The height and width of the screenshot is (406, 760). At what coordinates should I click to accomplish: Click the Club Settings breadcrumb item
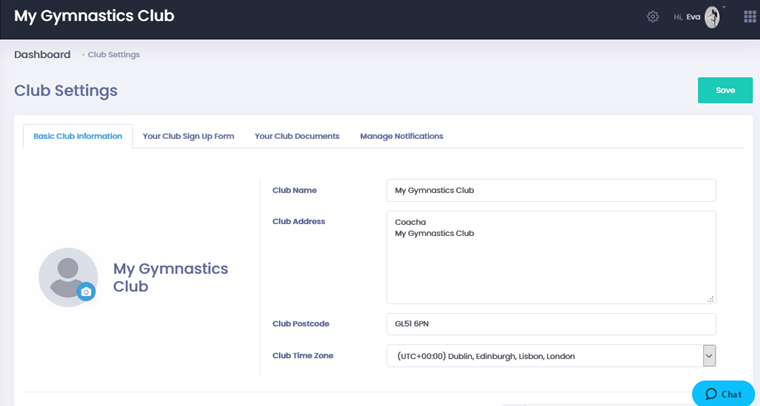(x=113, y=55)
